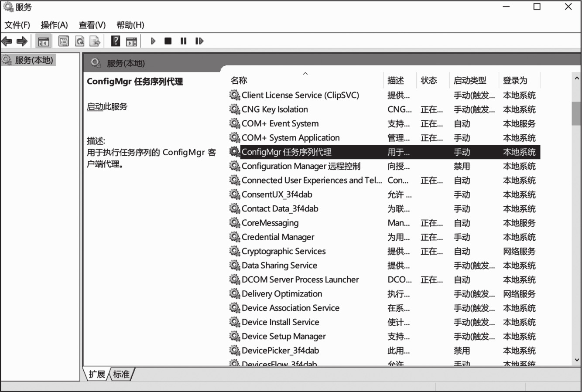Select the ConfigMgr 任务序列代理 row

tap(384, 152)
